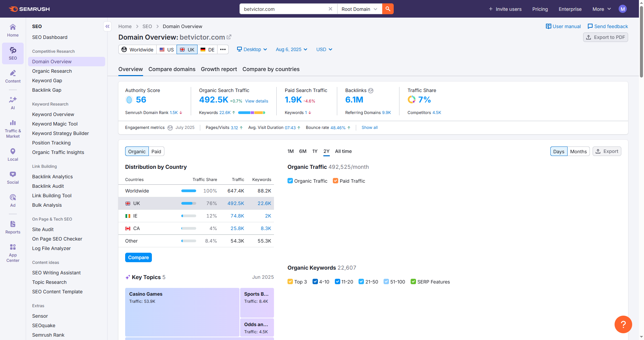Image resolution: width=644 pixels, height=340 pixels.
Task: Toggle the Paid Traffic checkbox
Action: pos(336,181)
